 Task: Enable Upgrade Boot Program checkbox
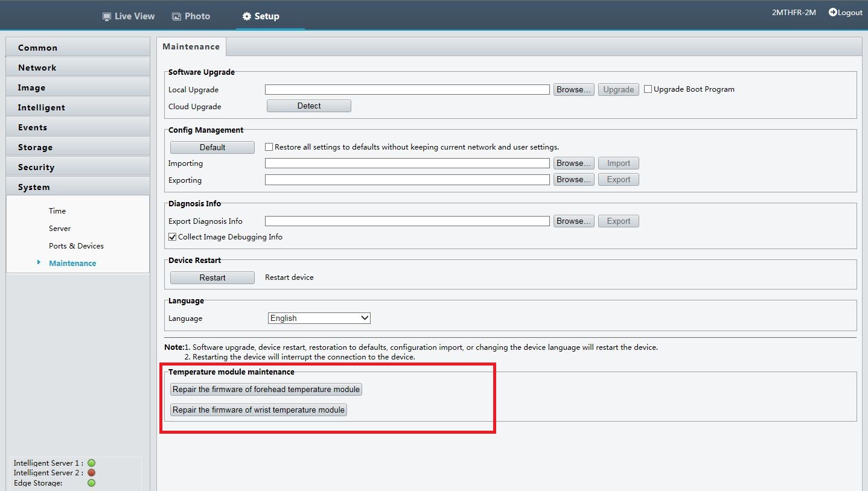(648, 89)
